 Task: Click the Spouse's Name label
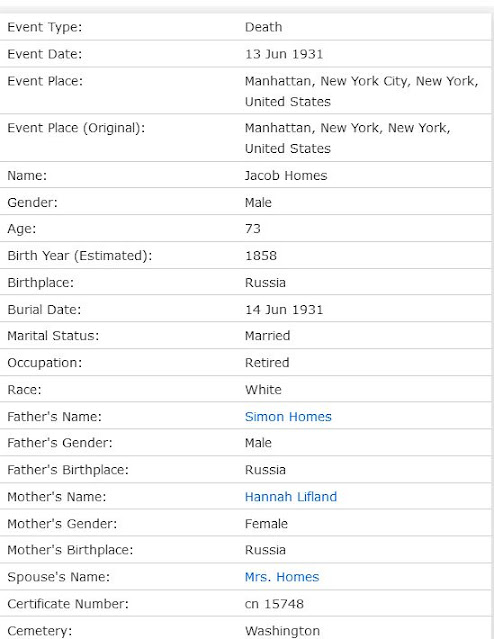pos(59,577)
